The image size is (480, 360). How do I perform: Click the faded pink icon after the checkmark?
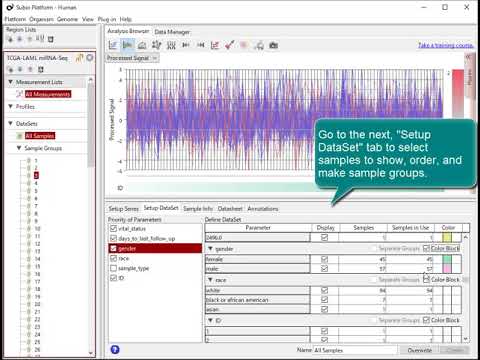coord(244,45)
